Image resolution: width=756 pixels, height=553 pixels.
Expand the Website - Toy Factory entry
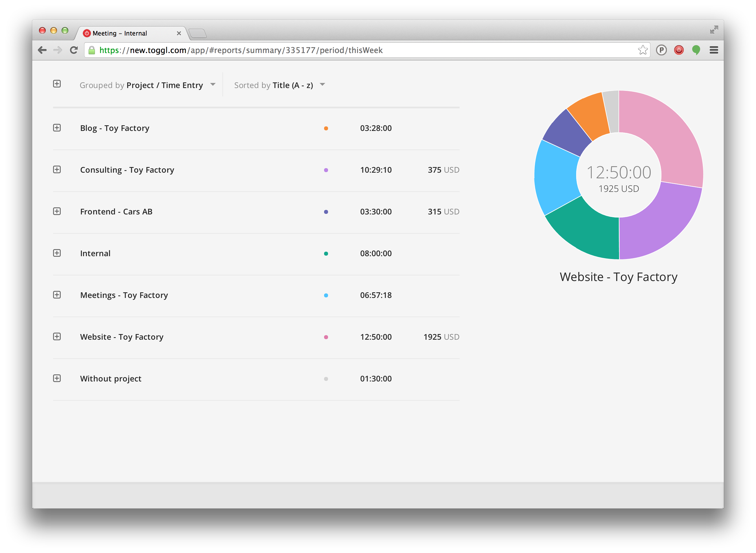(57, 337)
